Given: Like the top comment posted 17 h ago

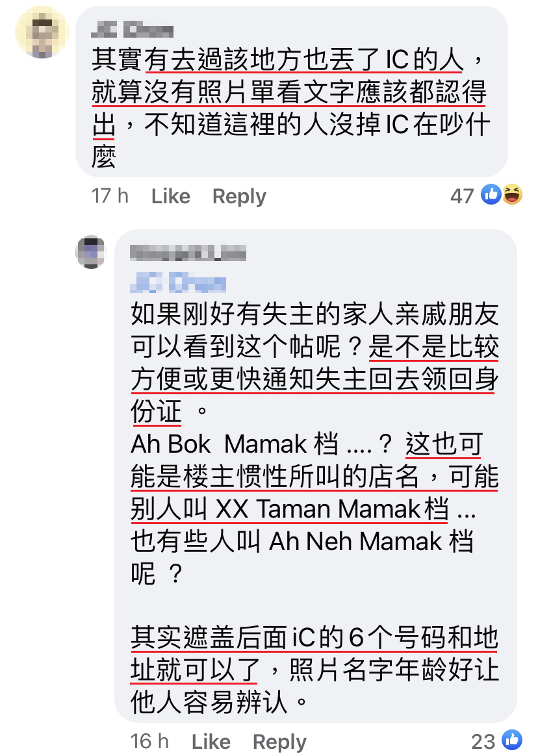Looking at the screenshot, I should [171, 196].
